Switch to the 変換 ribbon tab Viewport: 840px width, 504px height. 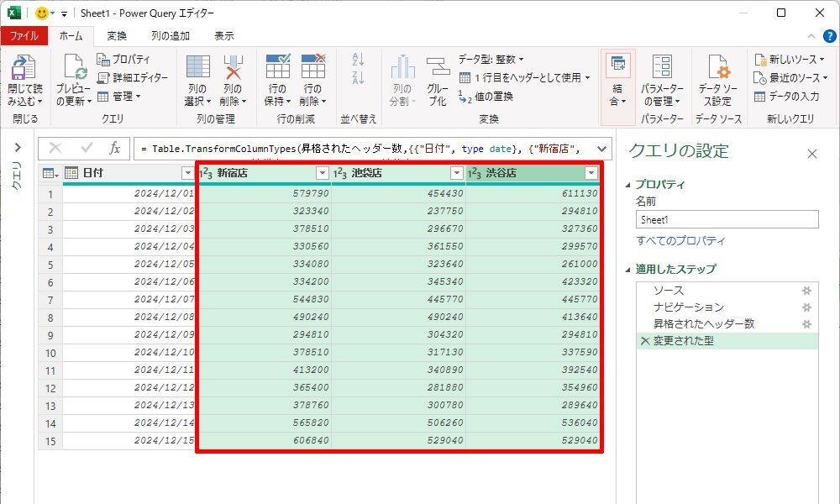tap(117, 36)
